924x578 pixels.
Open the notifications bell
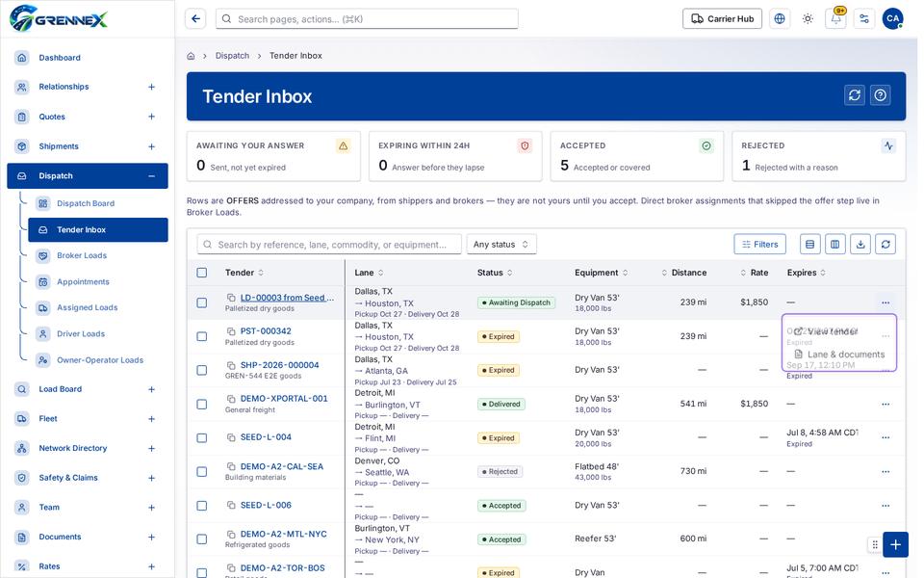click(836, 19)
